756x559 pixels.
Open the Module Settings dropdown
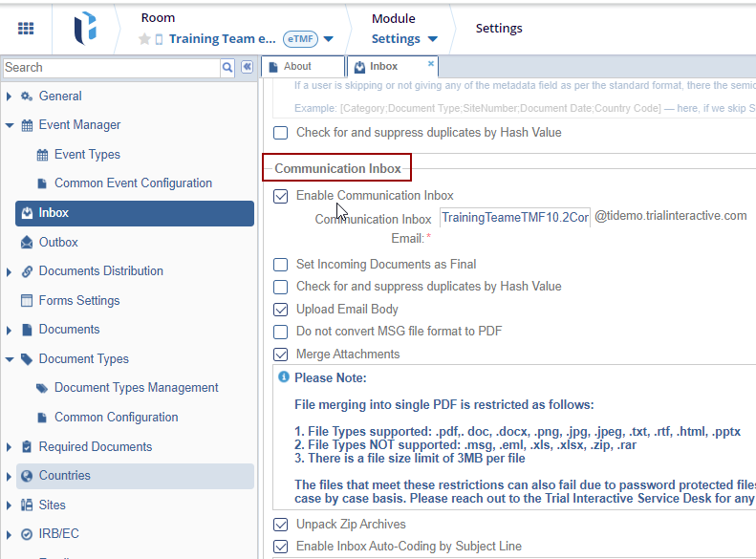coord(404,39)
